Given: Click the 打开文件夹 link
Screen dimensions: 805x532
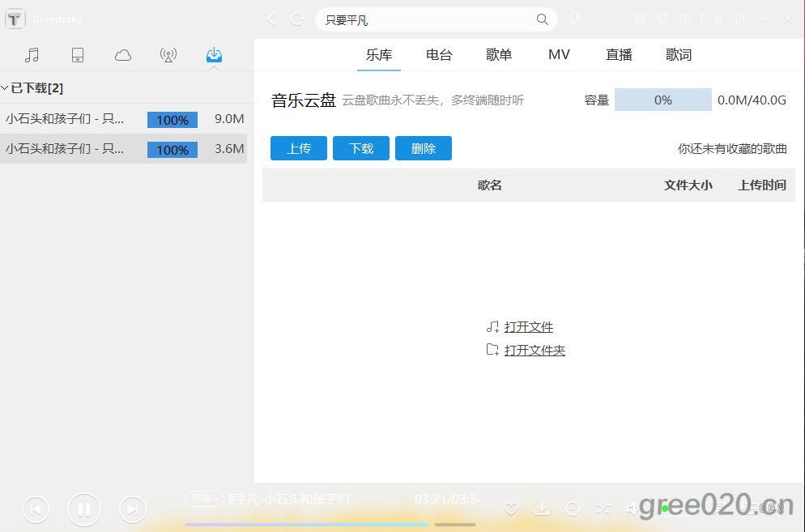Looking at the screenshot, I should (x=535, y=351).
